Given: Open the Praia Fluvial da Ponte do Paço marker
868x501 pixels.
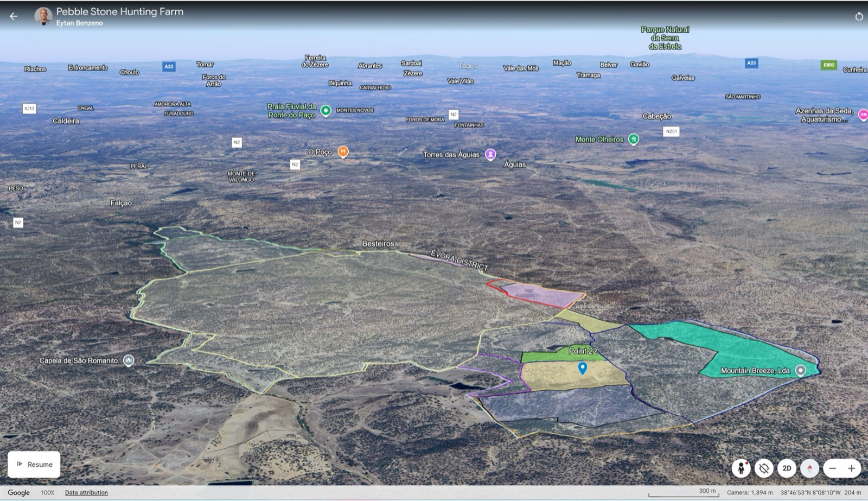Looking at the screenshot, I should point(325,111).
